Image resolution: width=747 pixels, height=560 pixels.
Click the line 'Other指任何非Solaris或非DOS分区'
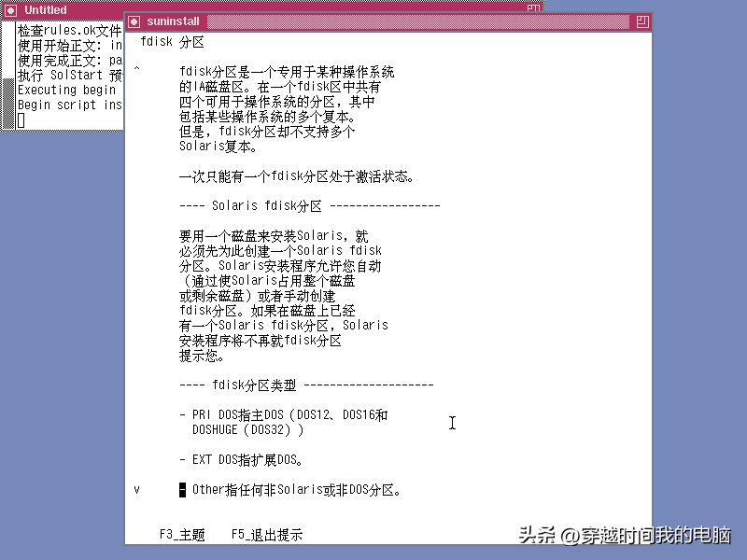296,489
